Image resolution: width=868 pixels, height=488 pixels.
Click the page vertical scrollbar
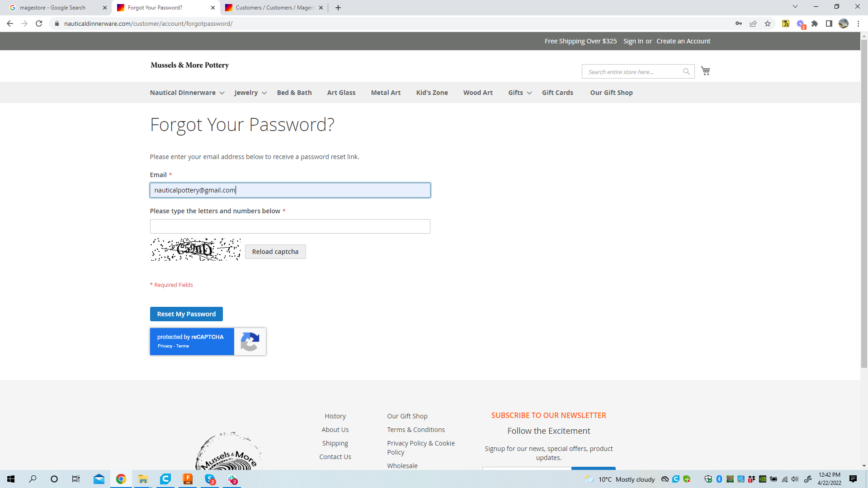[x=864, y=203]
